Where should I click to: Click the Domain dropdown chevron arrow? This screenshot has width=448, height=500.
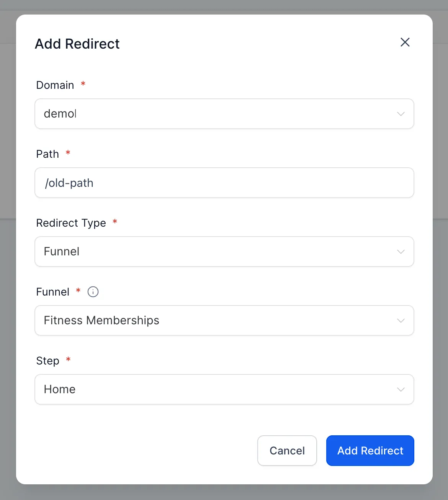401,114
